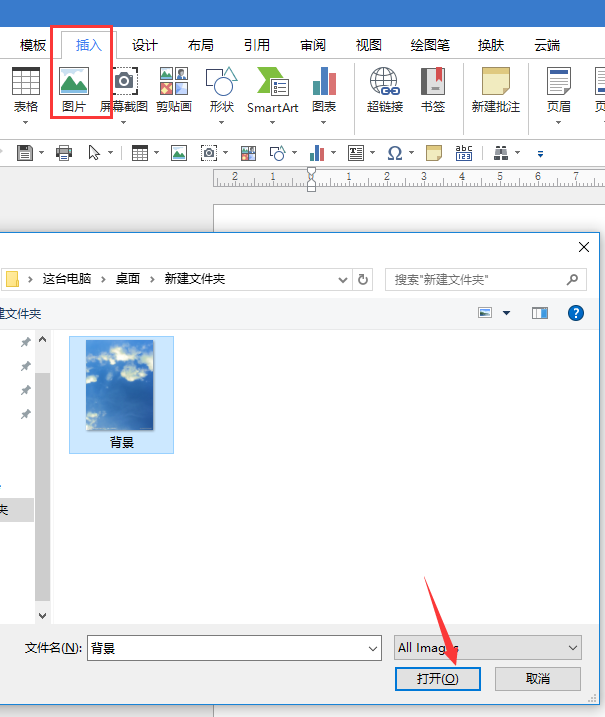Click the 搜索"新建文件夹" search box
Image resolution: width=605 pixels, height=717 pixels.
pos(486,279)
